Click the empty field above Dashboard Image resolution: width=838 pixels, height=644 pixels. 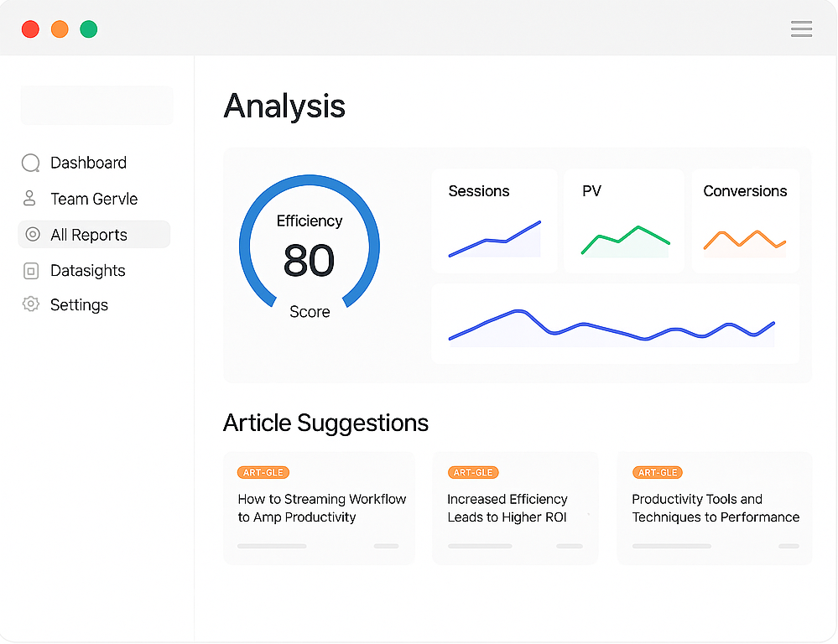[x=96, y=106]
